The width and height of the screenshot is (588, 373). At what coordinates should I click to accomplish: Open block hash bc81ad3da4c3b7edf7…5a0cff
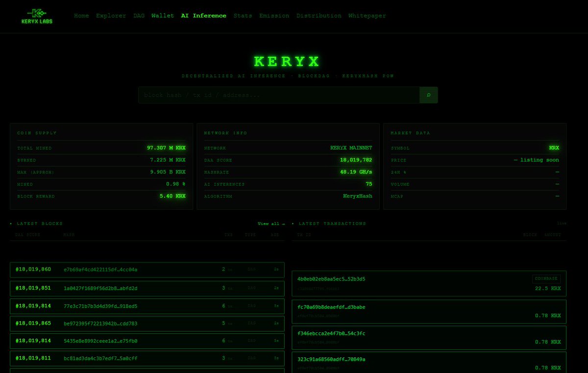(100, 358)
